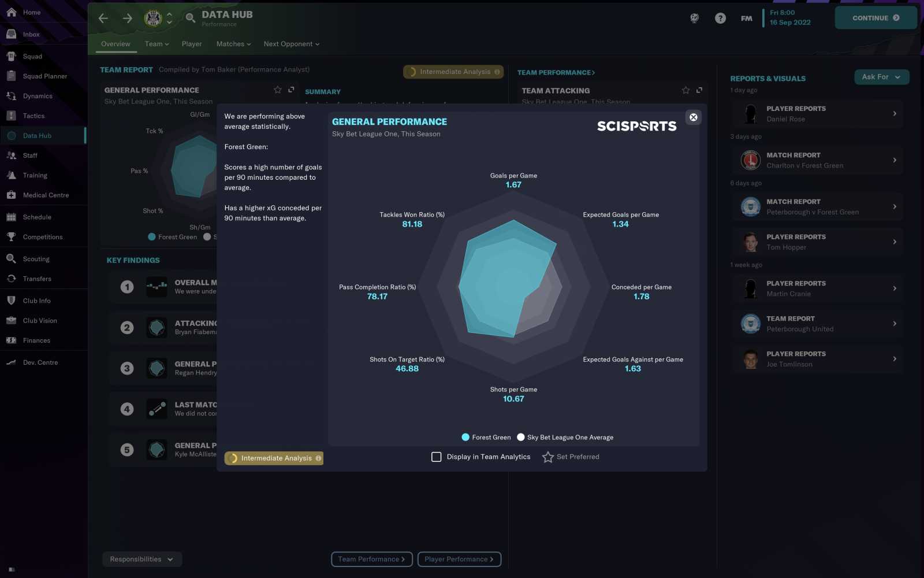
Task: Switch to the Overview tab
Action: point(115,44)
